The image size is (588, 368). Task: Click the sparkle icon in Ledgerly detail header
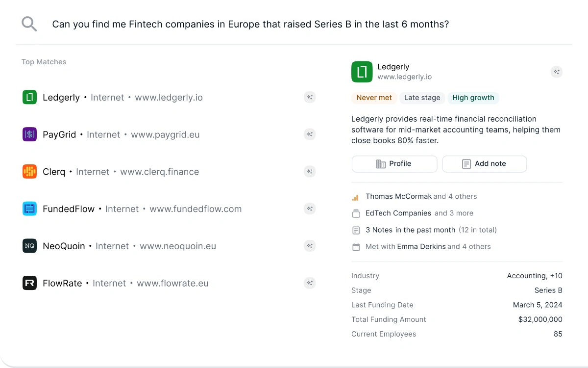[557, 72]
